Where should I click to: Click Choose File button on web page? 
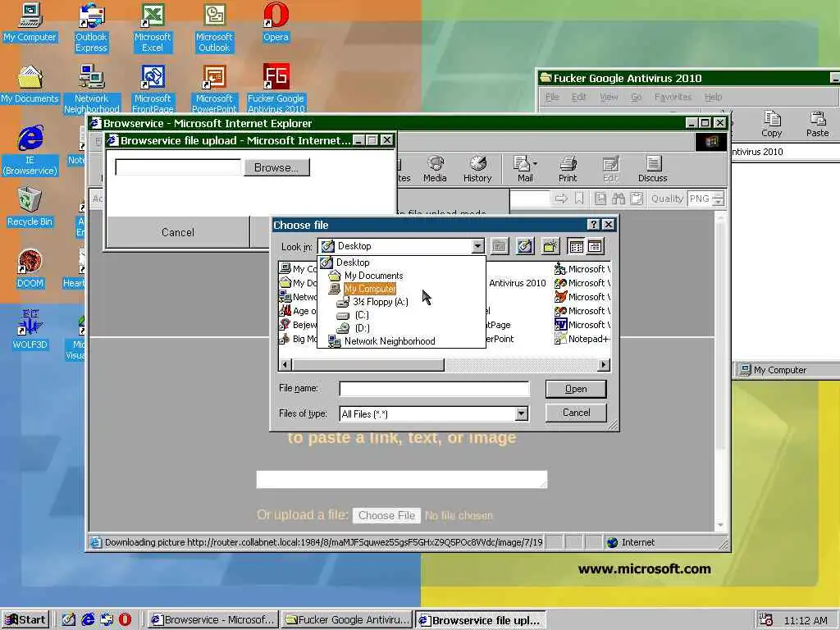point(386,515)
